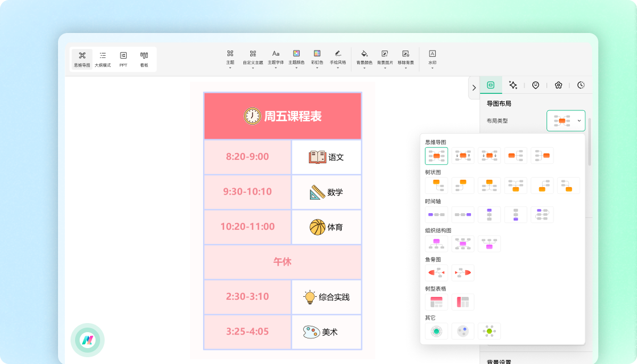Viewport: 637px width, 364px height.
Task: Open the flower-shaped settings panel tab
Action: (559, 85)
